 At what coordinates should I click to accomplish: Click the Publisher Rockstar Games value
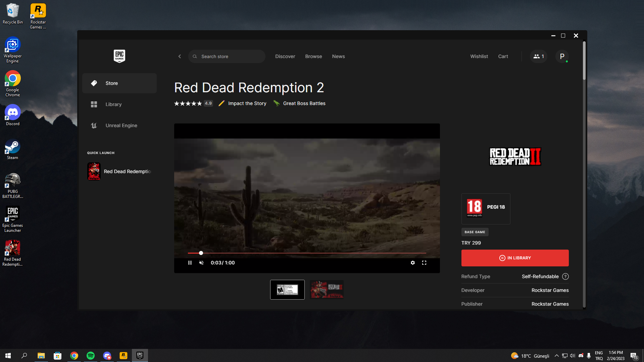(x=550, y=304)
